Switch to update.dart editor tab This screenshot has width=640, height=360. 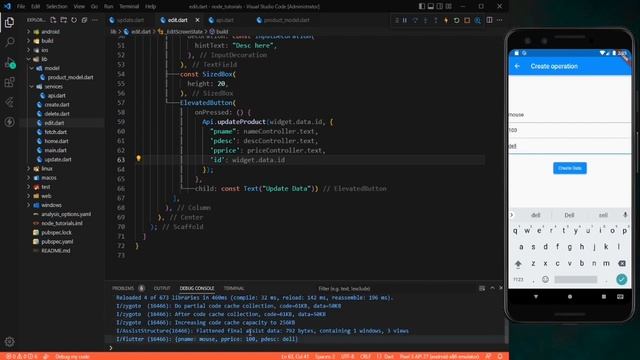pyautogui.click(x=130, y=20)
